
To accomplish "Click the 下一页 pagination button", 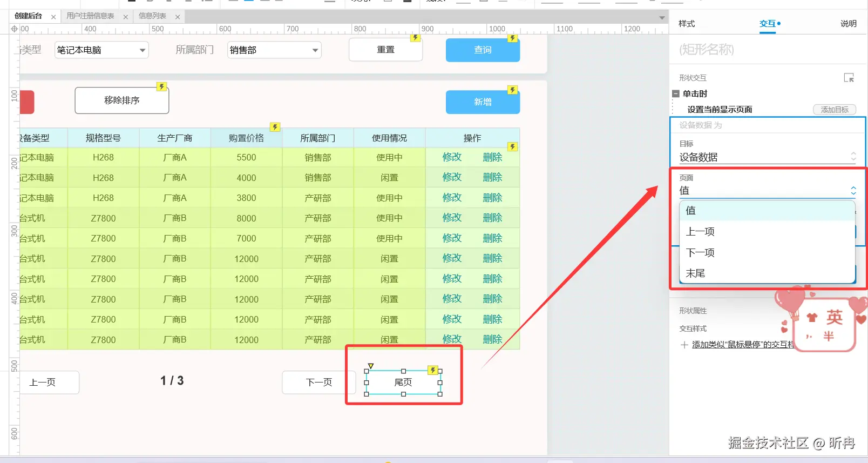I will 319,383.
